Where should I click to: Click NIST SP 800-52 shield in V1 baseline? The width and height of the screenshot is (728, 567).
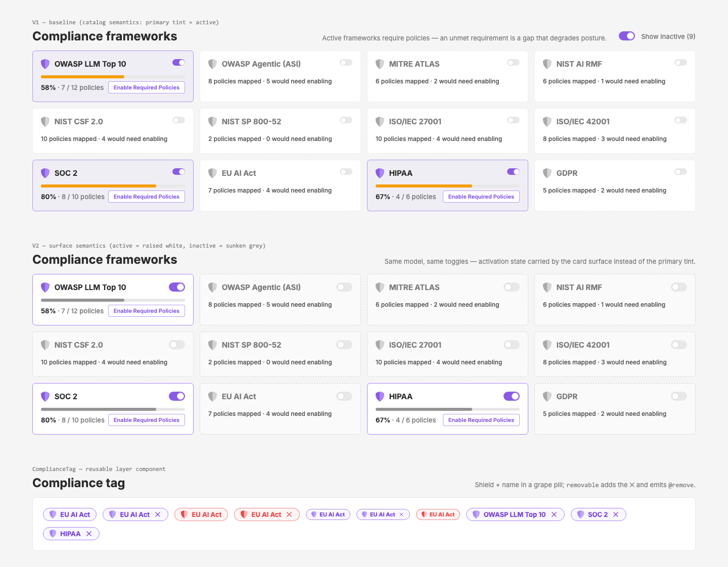pos(213,122)
